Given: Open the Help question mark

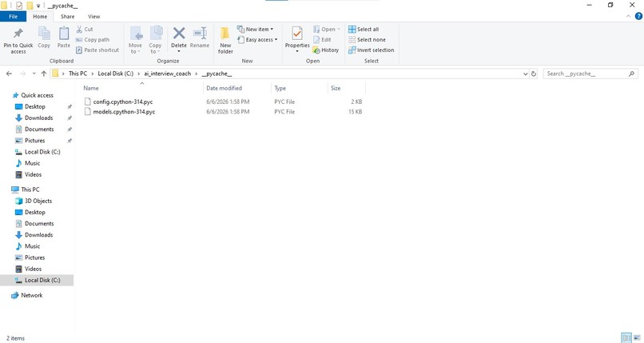Looking at the screenshot, I should (x=638, y=17).
